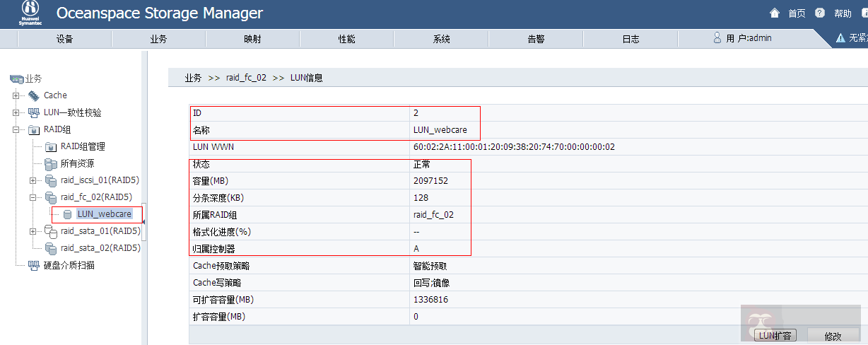Select raid_fc_02(RAID5) in the tree
Screen dimensions: 868x345
[x=96, y=197]
